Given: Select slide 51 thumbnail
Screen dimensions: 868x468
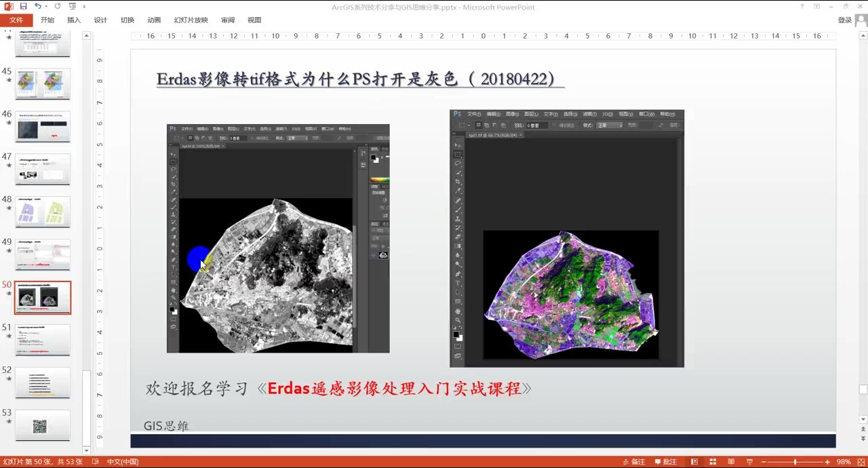Looking at the screenshot, I should 43,340.
